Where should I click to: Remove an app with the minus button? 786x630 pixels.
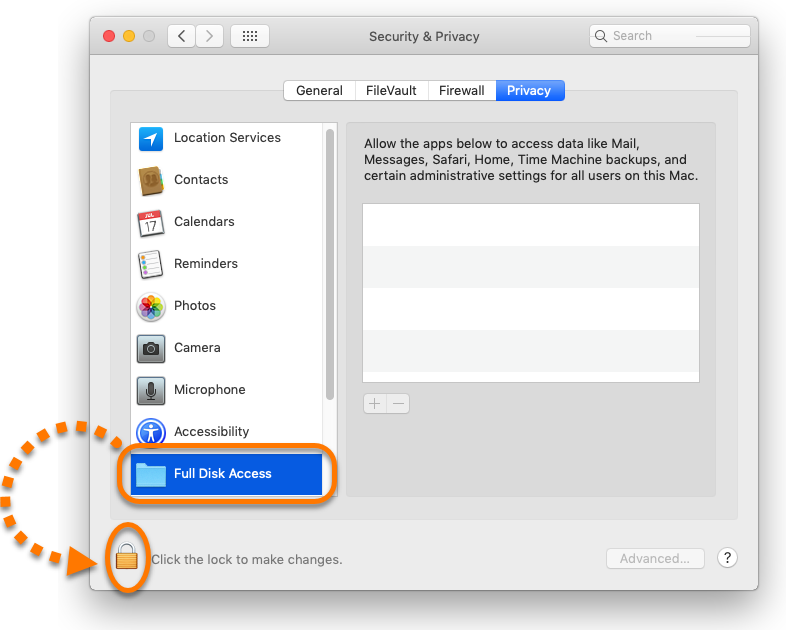click(x=399, y=403)
